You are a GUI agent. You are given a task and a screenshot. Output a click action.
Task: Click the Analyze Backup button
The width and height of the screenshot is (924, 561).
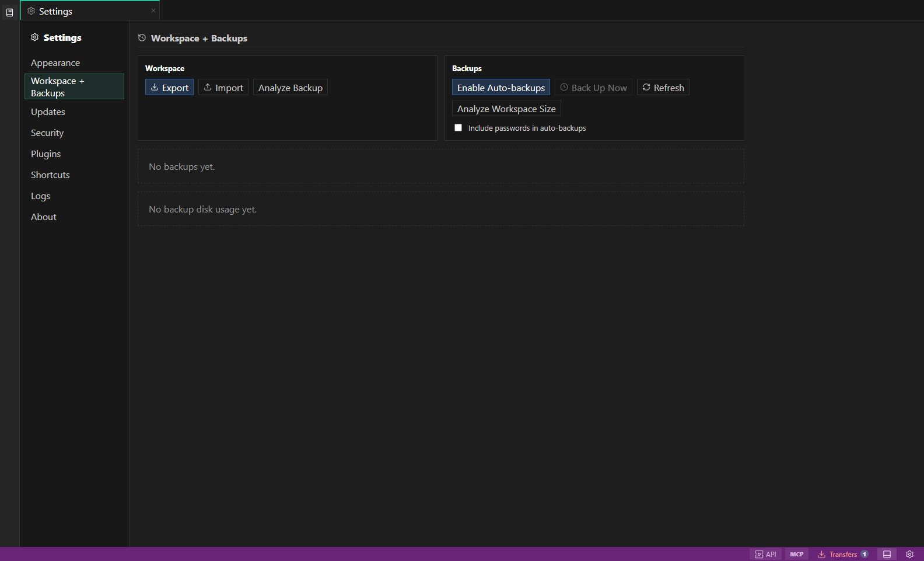[x=290, y=88]
